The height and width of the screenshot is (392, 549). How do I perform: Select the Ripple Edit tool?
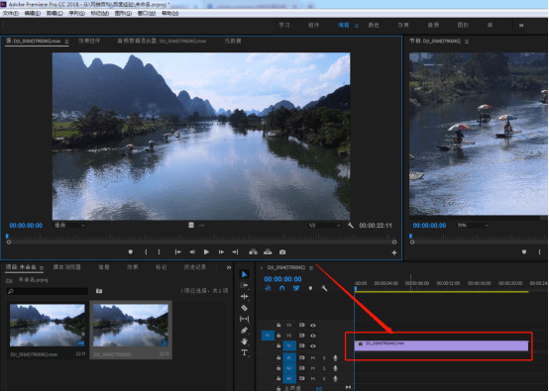244,297
